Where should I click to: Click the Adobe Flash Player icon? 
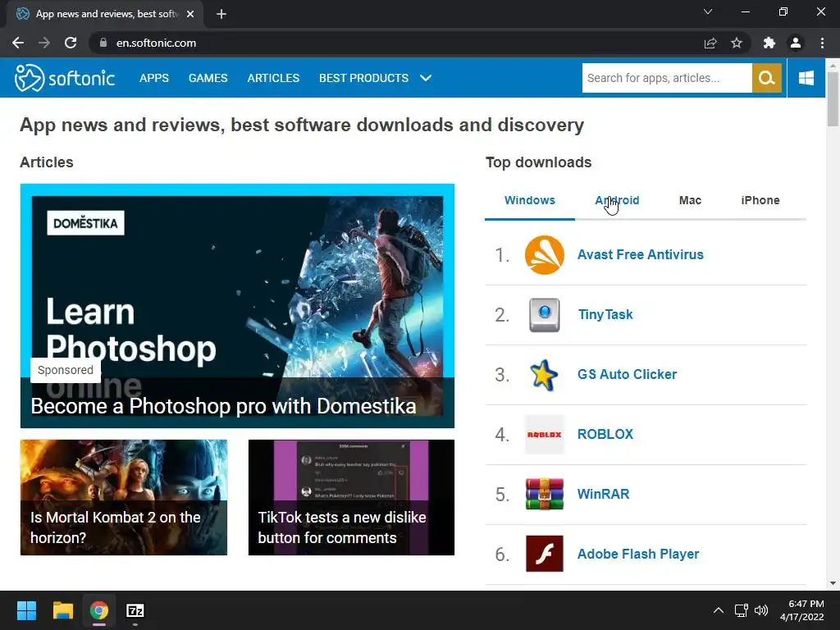(545, 554)
